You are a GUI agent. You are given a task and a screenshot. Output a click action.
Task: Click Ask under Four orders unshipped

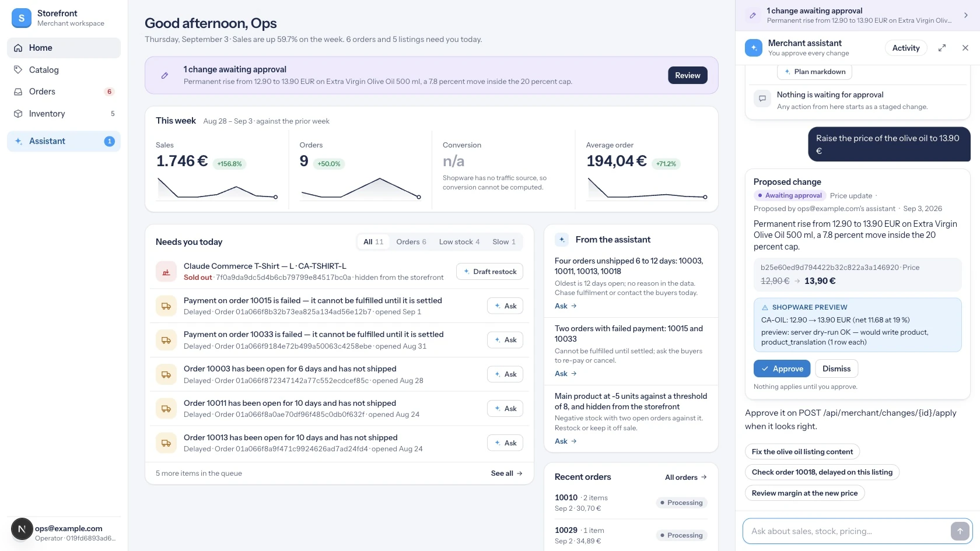pyautogui.click(x=565, y=306)
